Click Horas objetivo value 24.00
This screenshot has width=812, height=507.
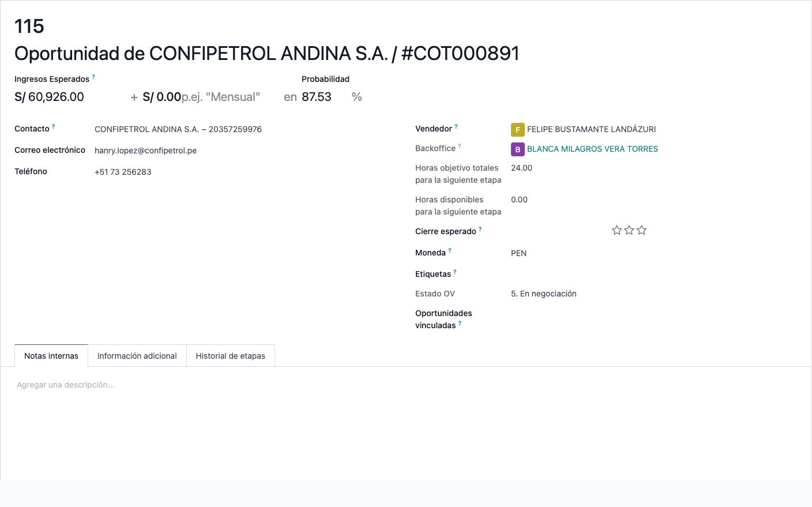point(521,168)
